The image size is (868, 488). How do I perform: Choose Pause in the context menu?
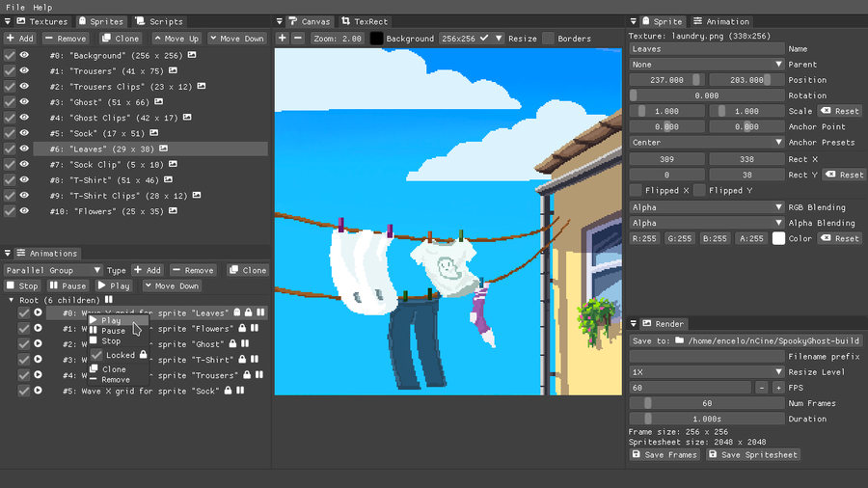pyautogui.click(x=113, y=330)
